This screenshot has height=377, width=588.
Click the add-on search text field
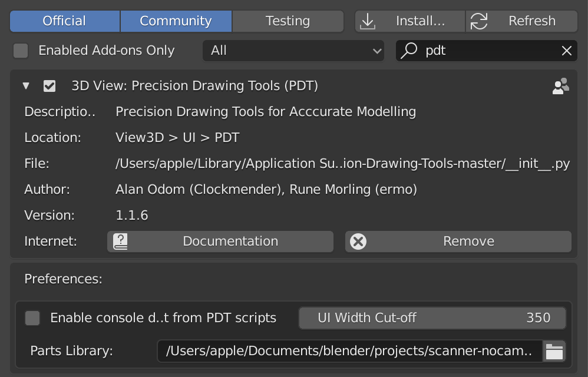489,51
